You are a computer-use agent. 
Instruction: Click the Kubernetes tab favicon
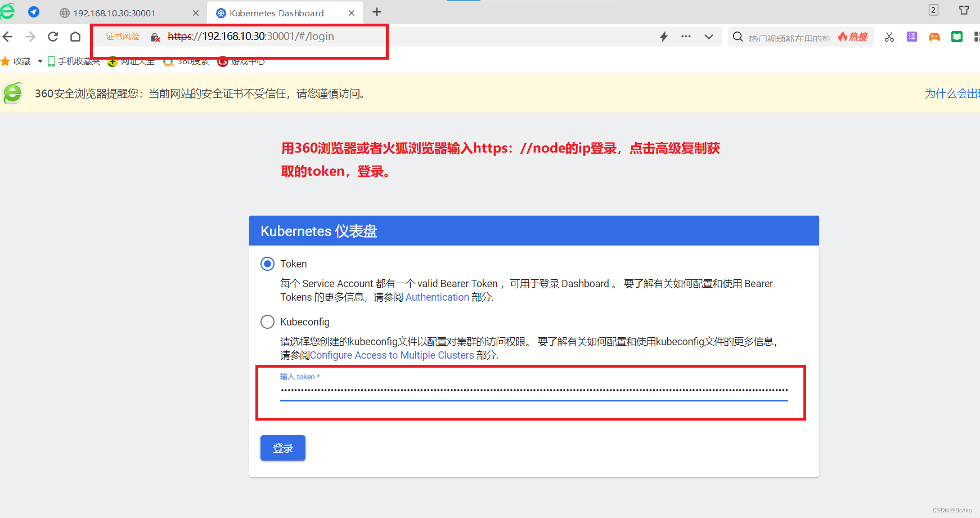[221, 13]
